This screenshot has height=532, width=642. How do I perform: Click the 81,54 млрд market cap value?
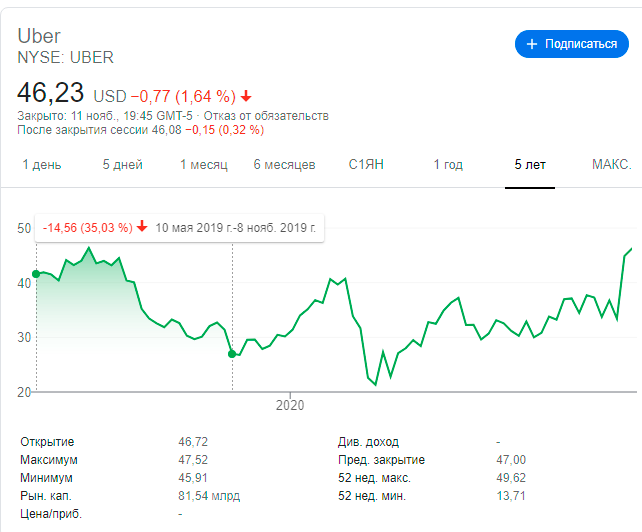[x=209, y=496]
